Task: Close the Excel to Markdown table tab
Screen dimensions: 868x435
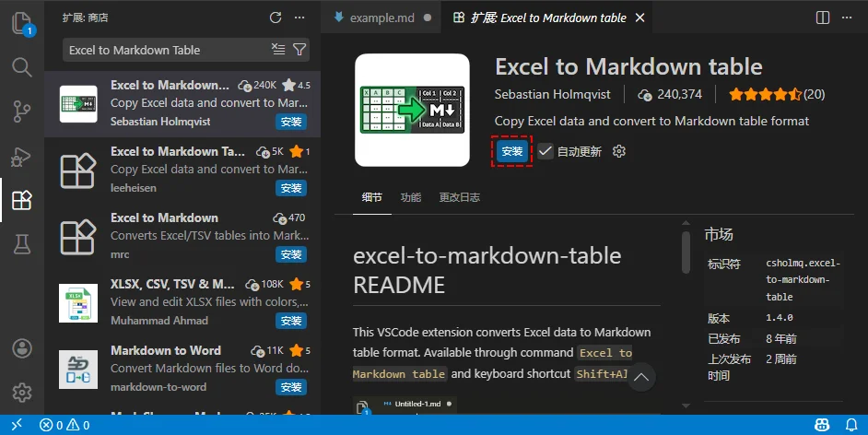Action: click(x=639, y=18)
